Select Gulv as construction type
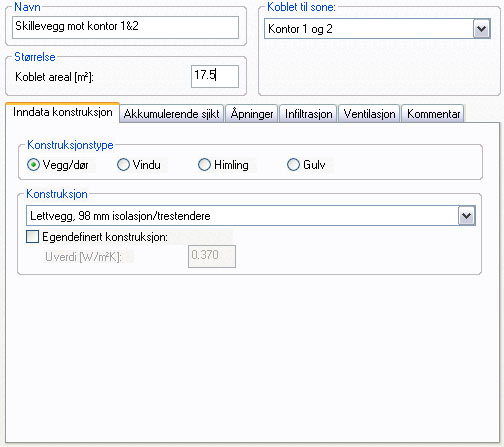This screenshot has width=504, height=447. (293, 165)
